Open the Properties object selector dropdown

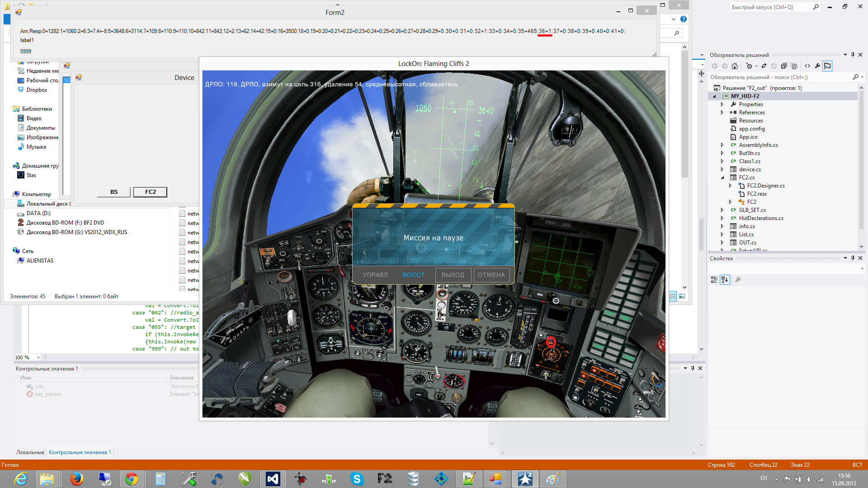pyautogui.click(x=863, y=268)
